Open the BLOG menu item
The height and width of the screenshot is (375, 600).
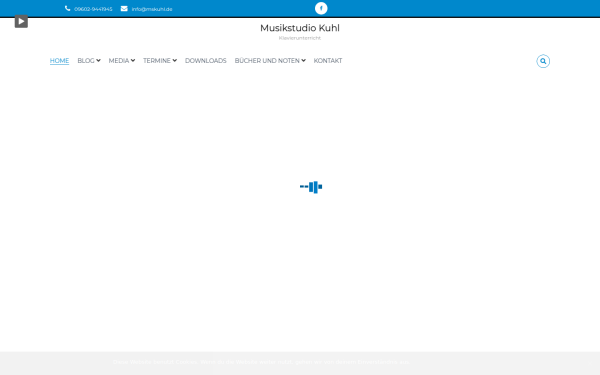[86, 61]
